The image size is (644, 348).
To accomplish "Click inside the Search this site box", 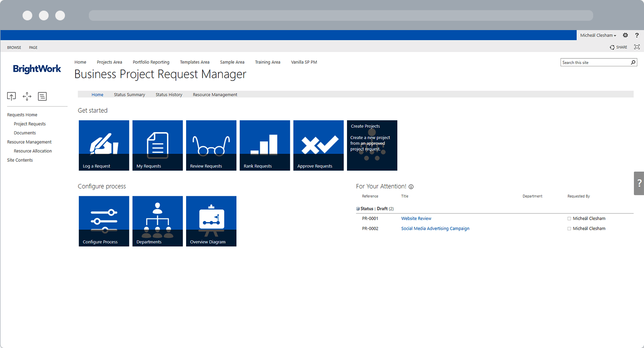I will 594,62.
